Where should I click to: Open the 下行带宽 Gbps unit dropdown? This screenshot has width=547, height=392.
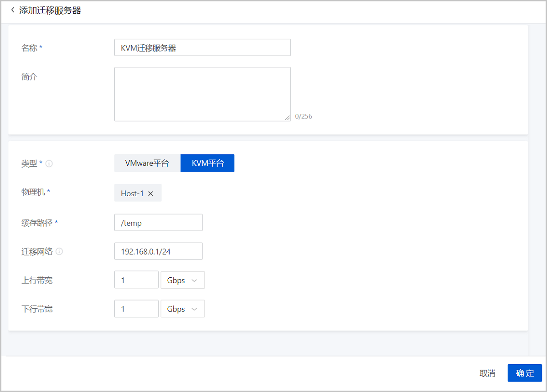[182, 309]
